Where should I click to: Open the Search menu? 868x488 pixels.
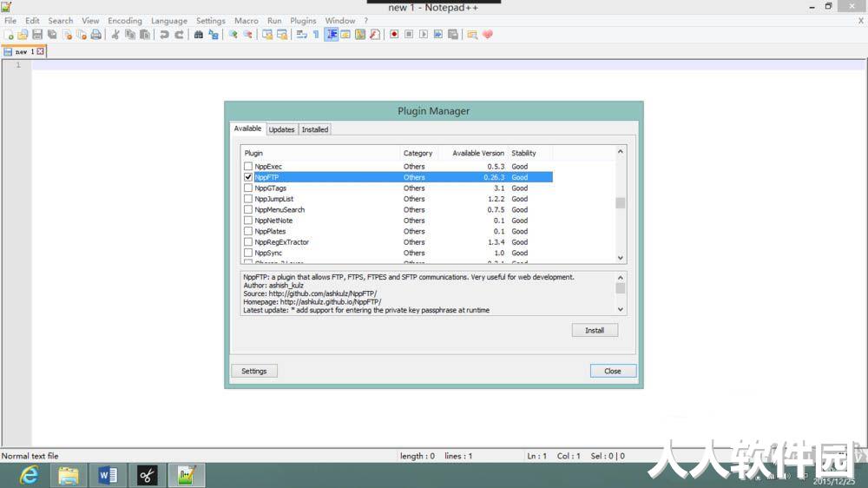(61, 21)
